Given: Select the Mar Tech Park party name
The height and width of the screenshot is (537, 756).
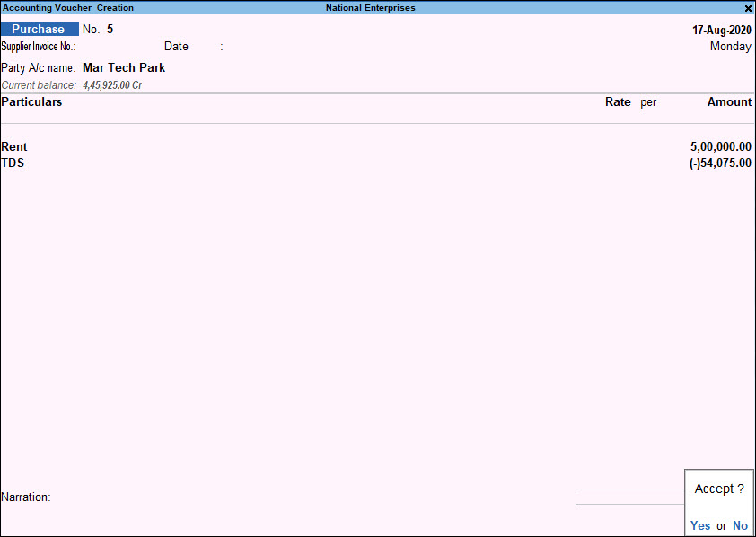Looking at the screenshot, I should point(124,68).
